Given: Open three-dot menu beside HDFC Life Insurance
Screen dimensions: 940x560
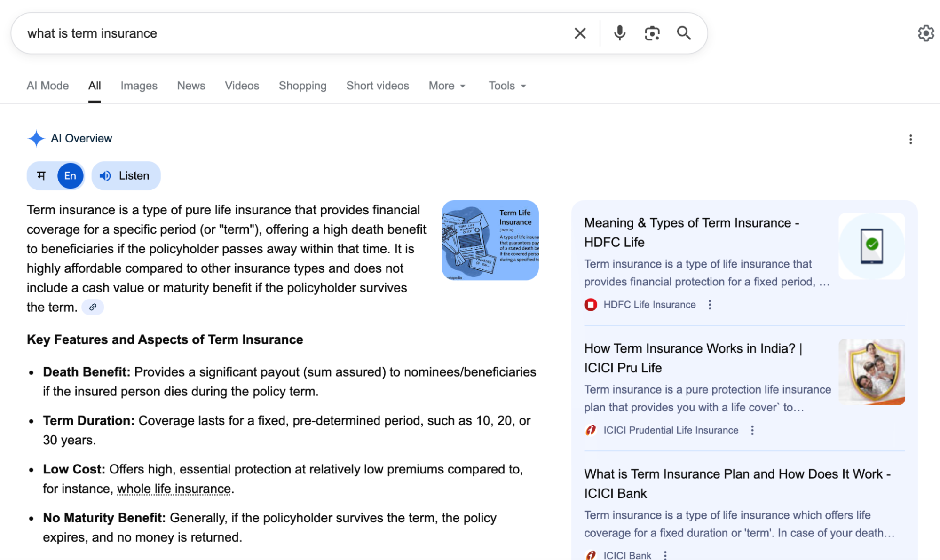Looking at the screenshot, I should [x=710, y=305].
